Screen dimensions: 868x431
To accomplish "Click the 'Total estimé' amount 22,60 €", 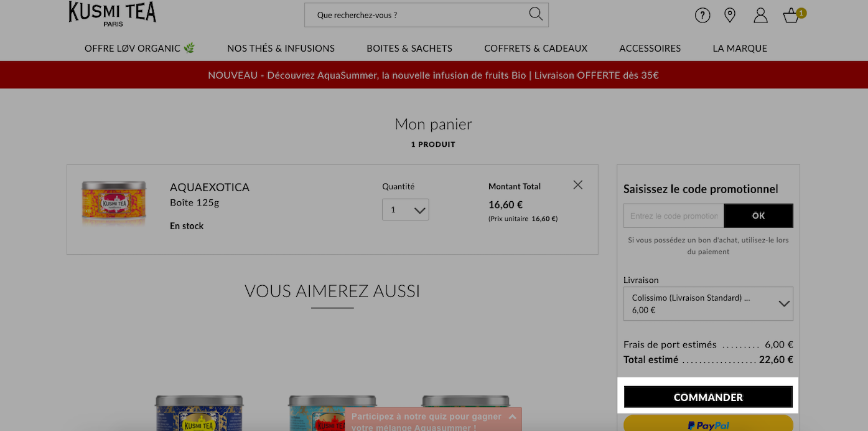I will (x=776, y=360).
